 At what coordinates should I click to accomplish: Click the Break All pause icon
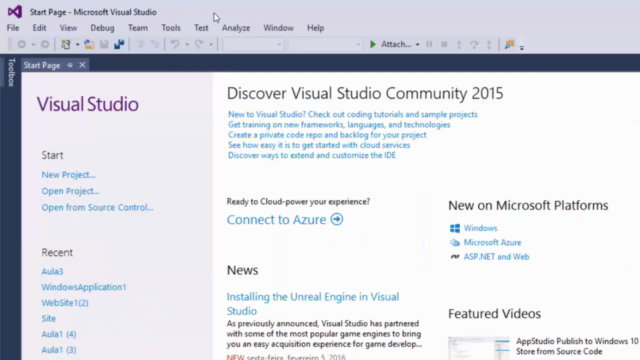tap(429, 44)
